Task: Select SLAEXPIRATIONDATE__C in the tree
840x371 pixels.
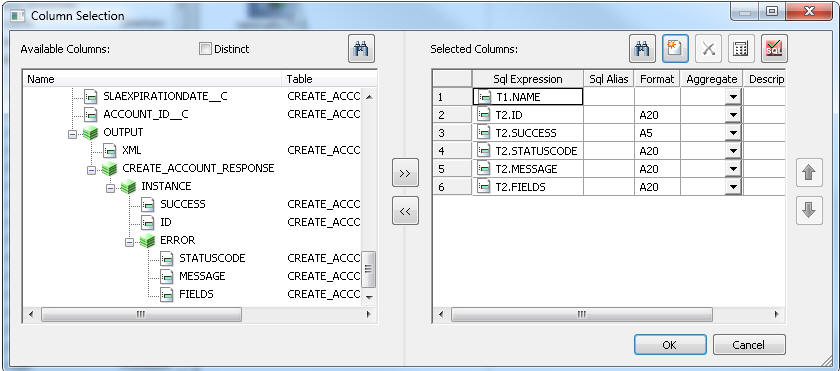Action: (165, 96)
